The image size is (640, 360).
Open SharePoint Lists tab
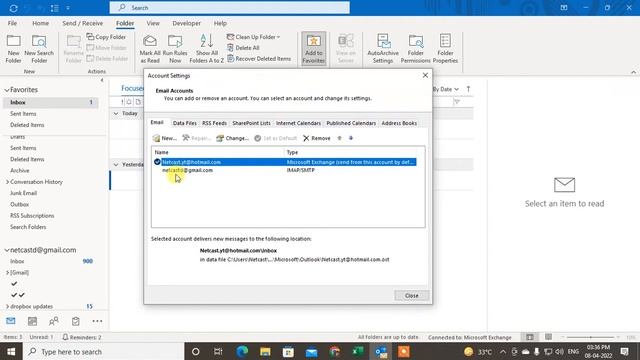pyautogui.click(x=251, y=123)
